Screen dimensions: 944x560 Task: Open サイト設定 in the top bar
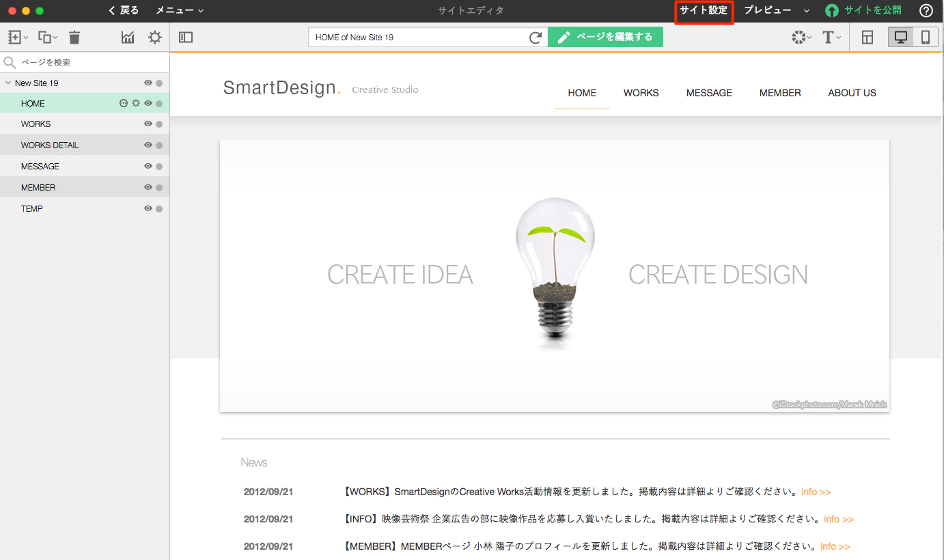pos(704,10)
